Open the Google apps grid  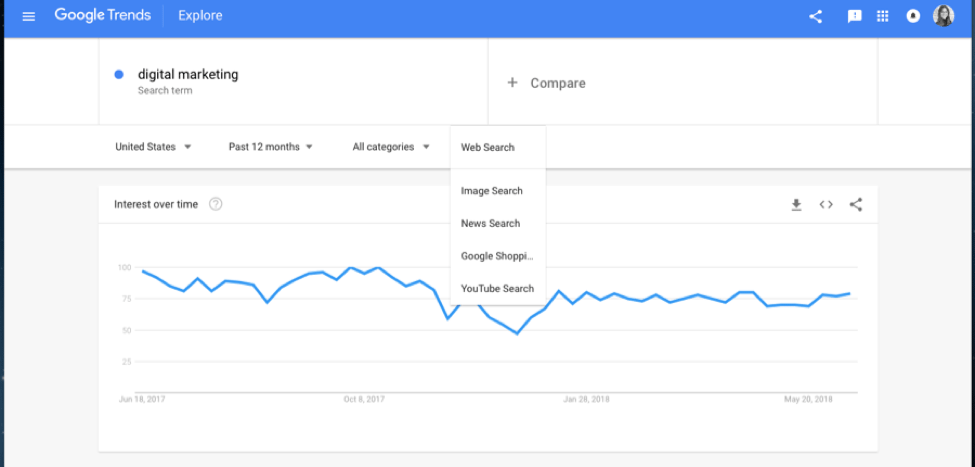pos(883,16)
